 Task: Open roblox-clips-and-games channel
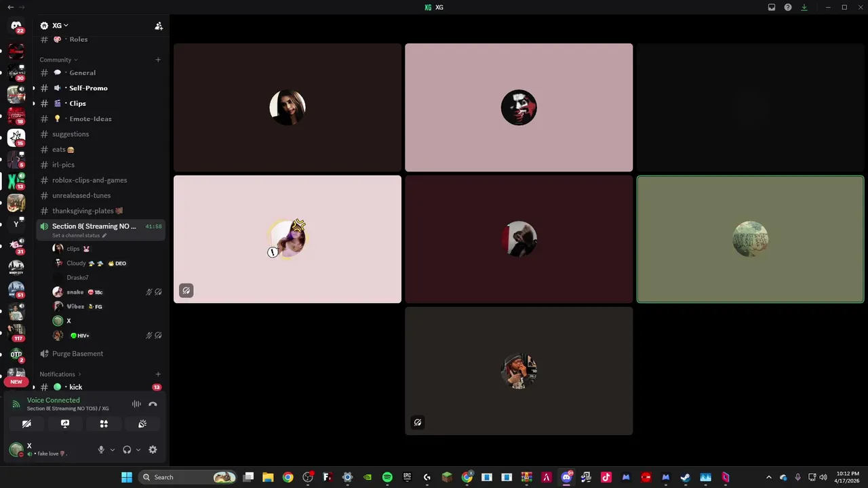click(x=100, y=180)
